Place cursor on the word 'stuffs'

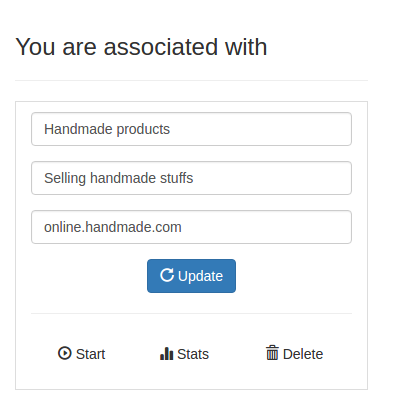pyautogui.click(x=176, y=178)
